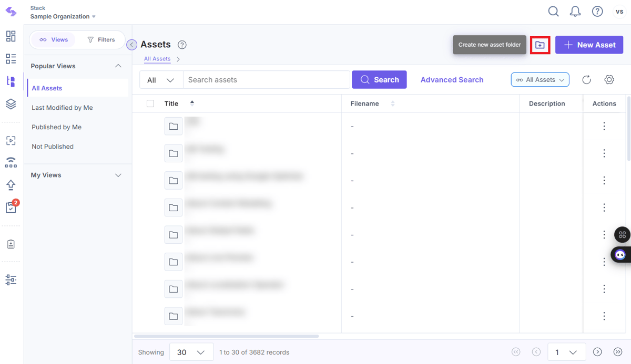Sort by Title column arrow
This screenshot has width=631, height=364.
(192, 103)
